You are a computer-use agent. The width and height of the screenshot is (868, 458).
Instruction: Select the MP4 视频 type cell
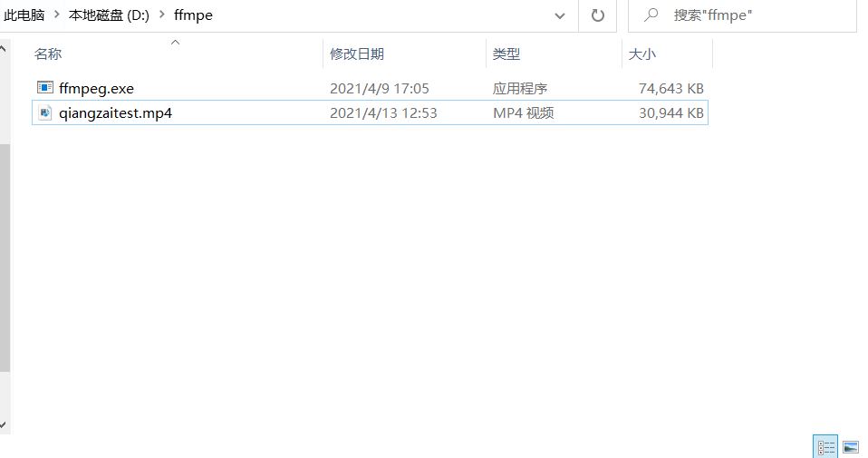coord(523,113)
